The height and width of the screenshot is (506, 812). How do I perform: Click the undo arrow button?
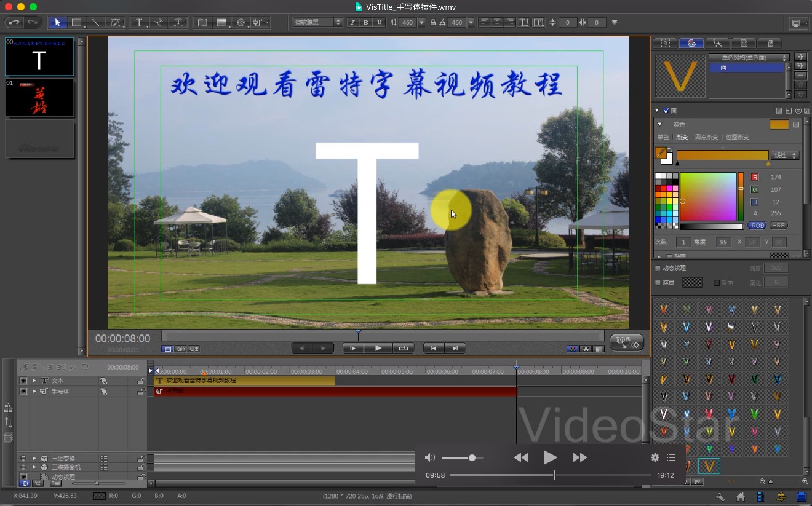click(14, 23)
